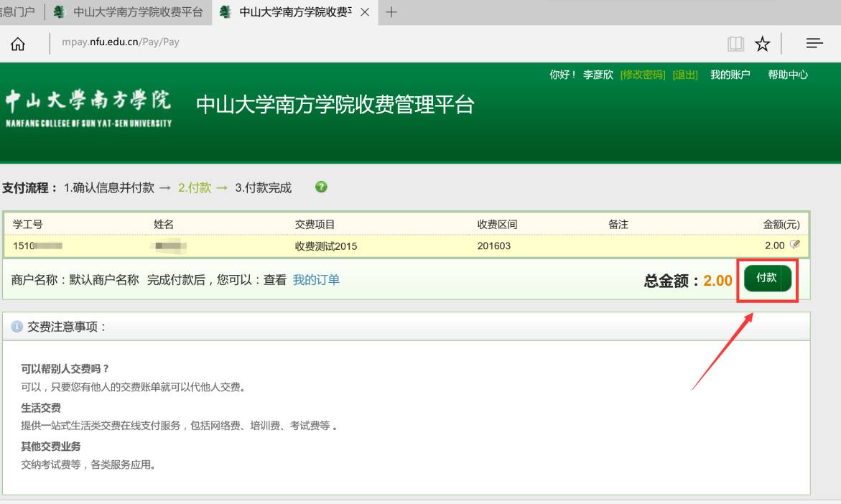
Task: Click step 3.付款完成
Action: [263, 187]
